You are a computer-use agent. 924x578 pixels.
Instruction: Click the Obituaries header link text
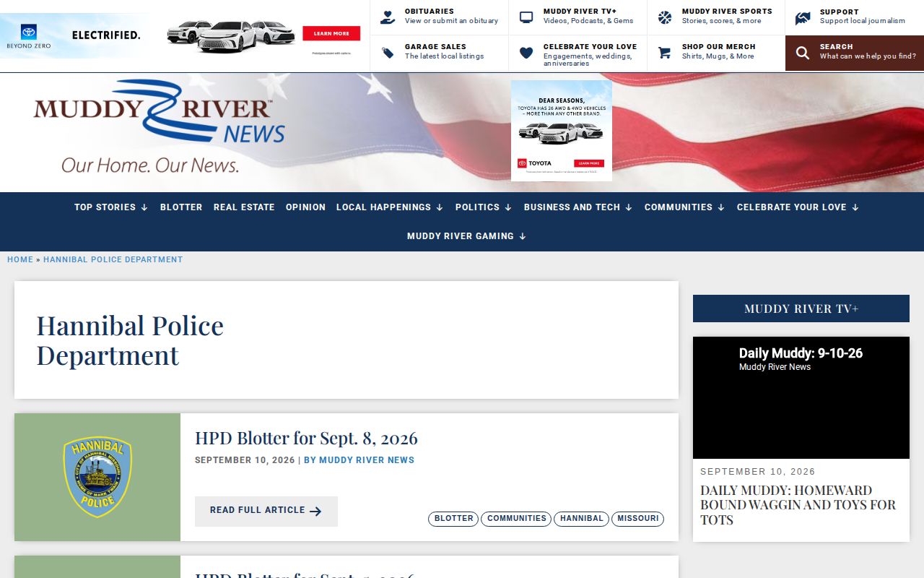click(429, 12)
